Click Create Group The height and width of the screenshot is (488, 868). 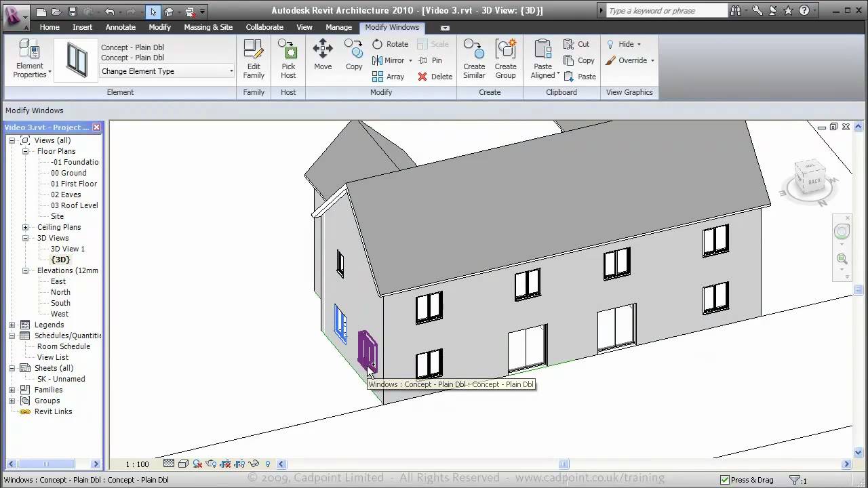pos(505,59)
